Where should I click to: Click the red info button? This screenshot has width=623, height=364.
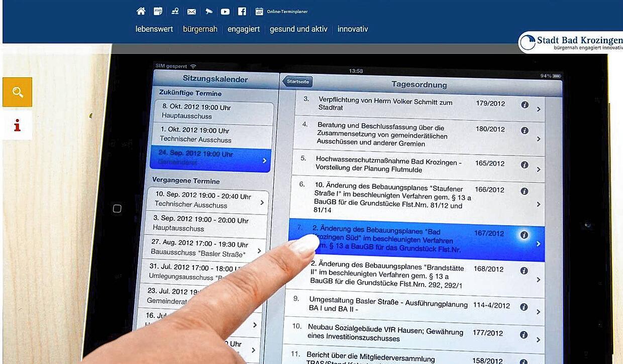point(18,125)
